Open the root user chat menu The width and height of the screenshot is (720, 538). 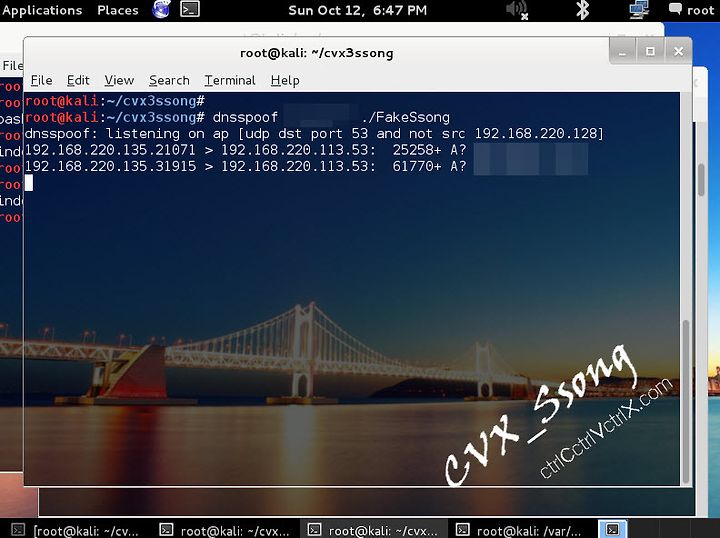pyautogui.click(x=691, y=10)
